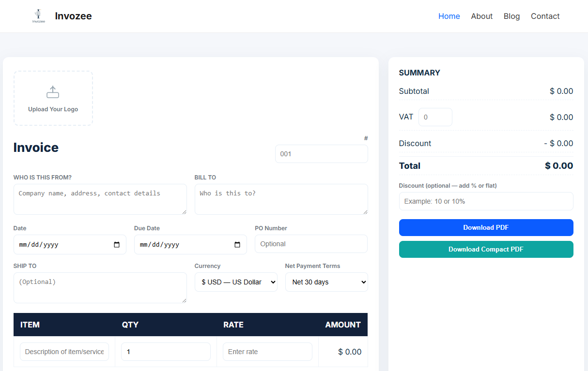Click the BILL TO text area

tap(281, 199)
